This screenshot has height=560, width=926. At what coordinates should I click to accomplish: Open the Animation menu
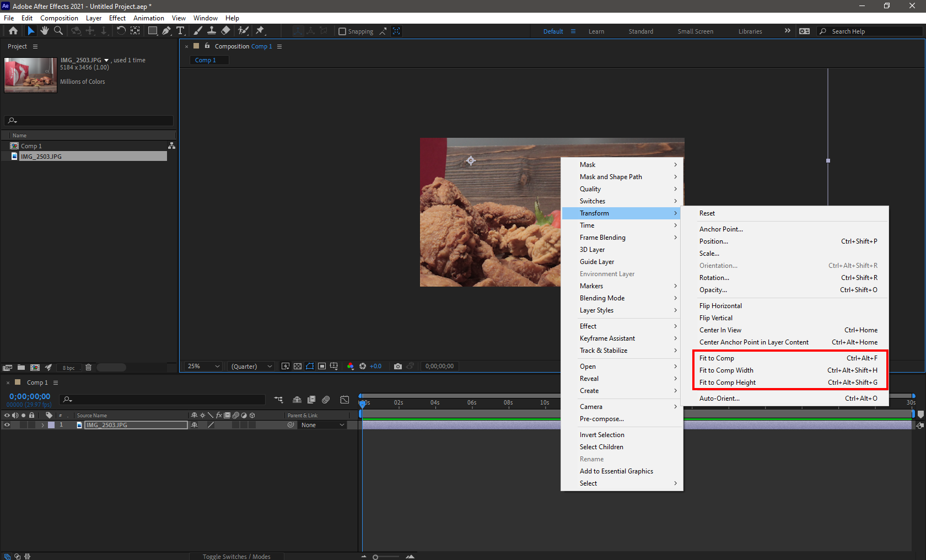148,18
